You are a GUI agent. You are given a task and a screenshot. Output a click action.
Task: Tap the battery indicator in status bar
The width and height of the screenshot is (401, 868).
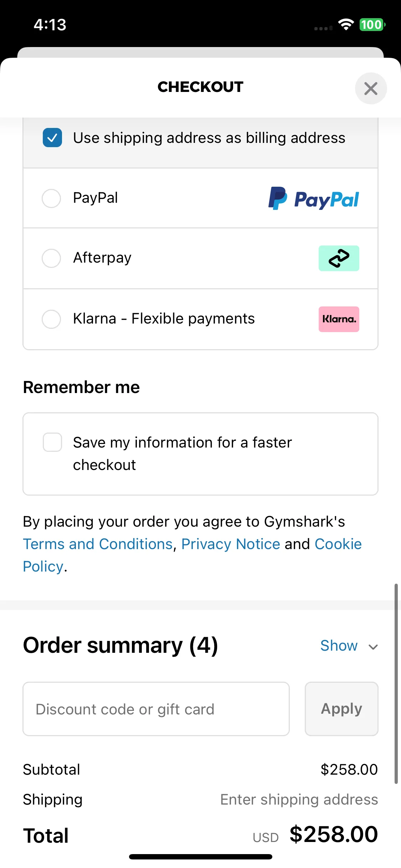coord(372,25)
